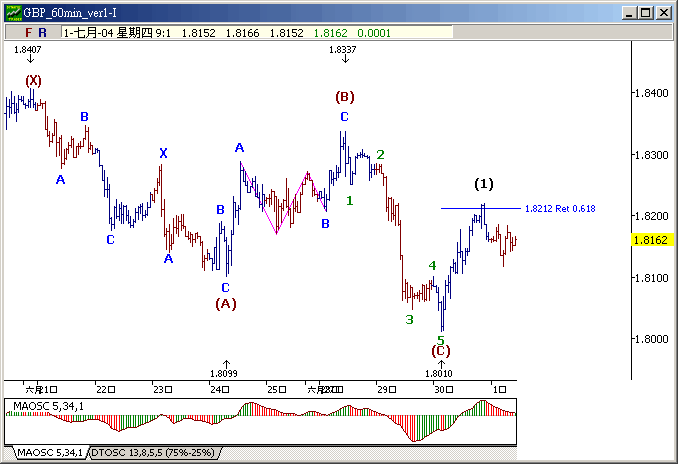Maximize the GBP_60min_ver1-I chart window
The width and height of the screenshot is (678, 464).
point(646,13)
